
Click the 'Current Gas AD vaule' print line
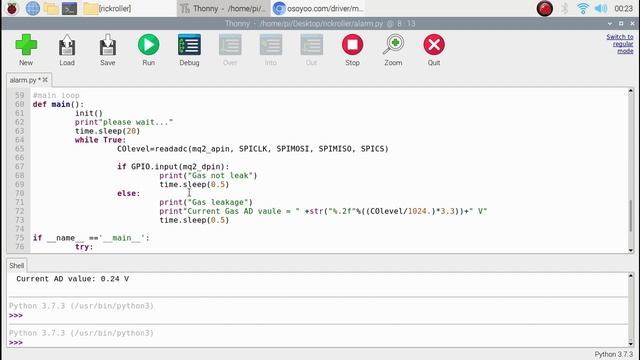click(323, 211)
